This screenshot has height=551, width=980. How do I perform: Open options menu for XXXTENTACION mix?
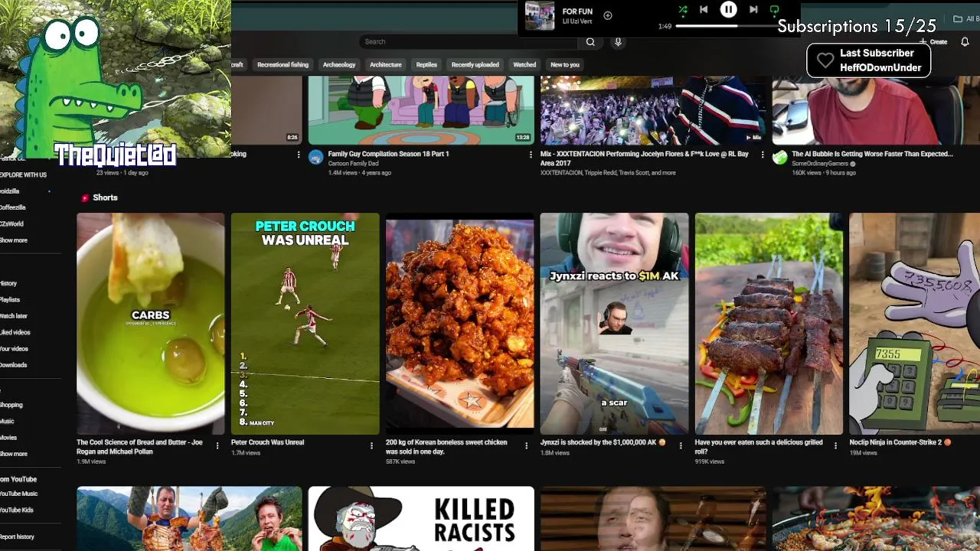point(762,155)
